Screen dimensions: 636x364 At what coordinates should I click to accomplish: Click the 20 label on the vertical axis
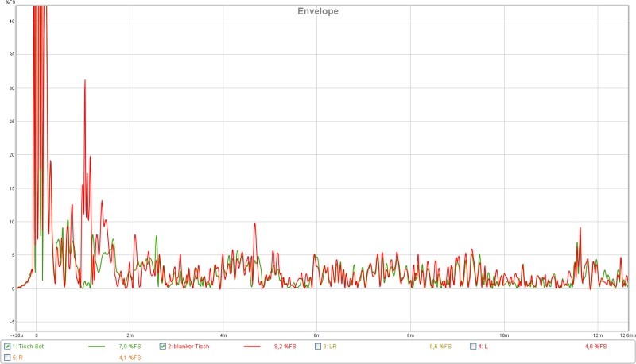10,155
